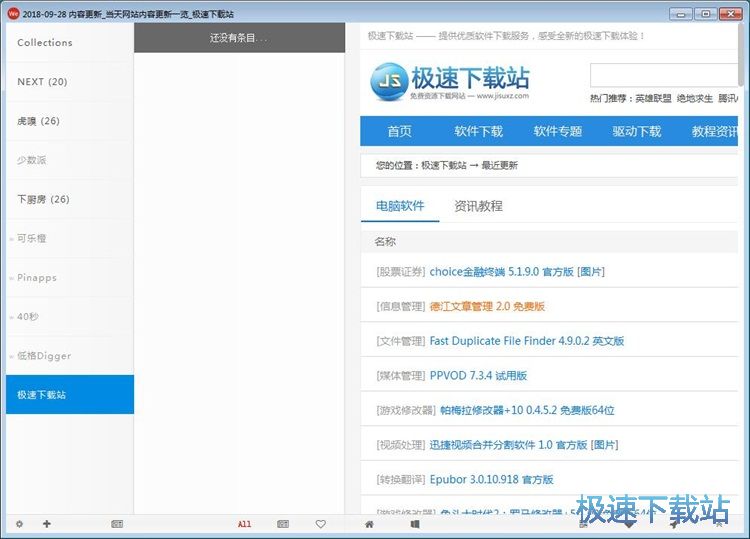Show favorites with the heart icon
750x539 pixels.
(320, 524)
